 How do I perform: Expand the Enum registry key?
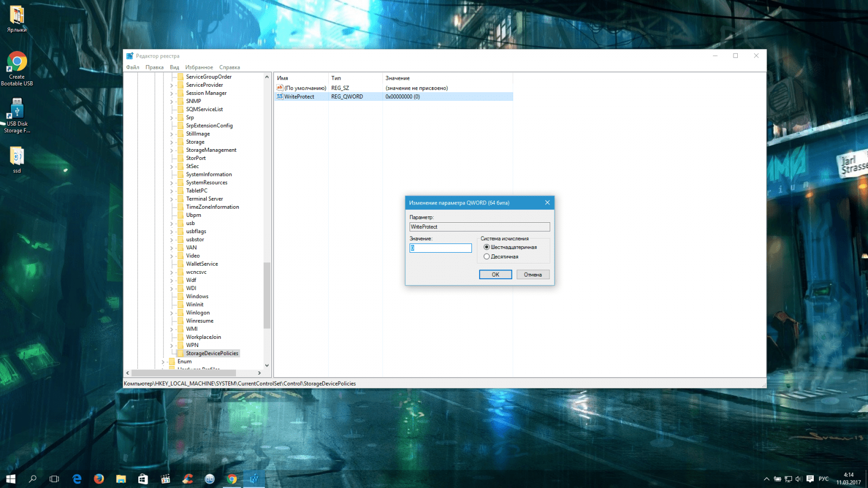point(163,362)
